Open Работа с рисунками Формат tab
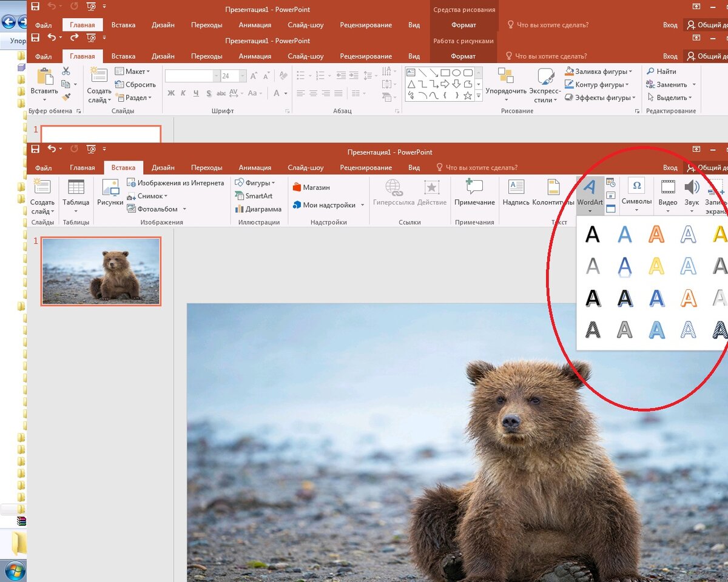 coord(463,56)
